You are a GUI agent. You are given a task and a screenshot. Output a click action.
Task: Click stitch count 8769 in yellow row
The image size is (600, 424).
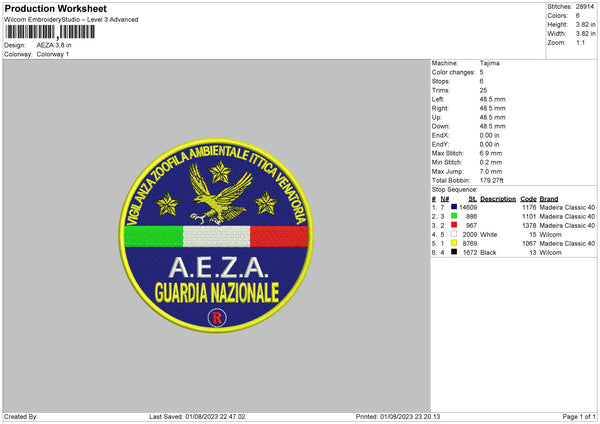tap(470, 244)
